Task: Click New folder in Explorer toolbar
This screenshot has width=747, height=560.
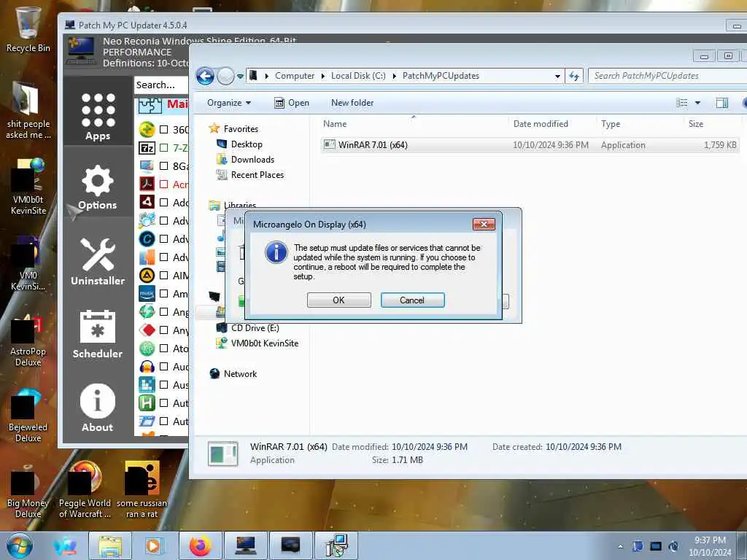Action: [x=352, y=103]
